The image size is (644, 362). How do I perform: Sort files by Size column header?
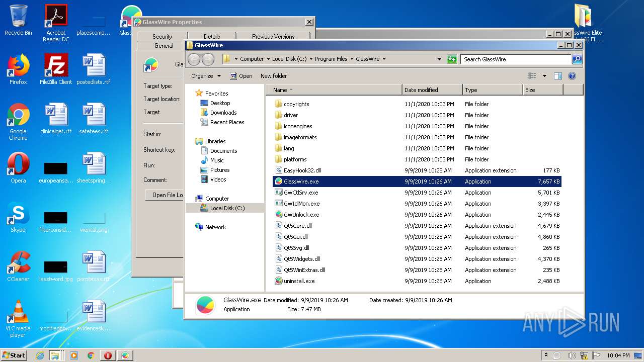coord(543,90)
